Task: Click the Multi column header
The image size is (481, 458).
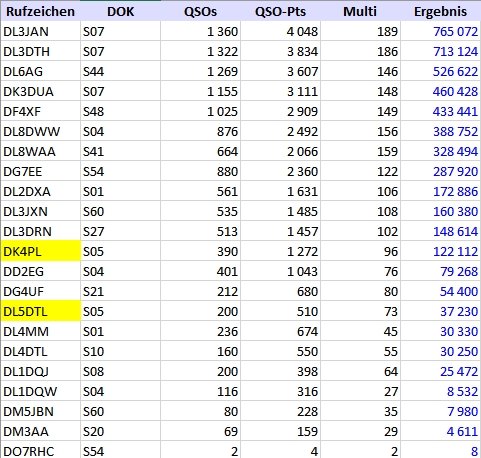Action: [360, 11]
